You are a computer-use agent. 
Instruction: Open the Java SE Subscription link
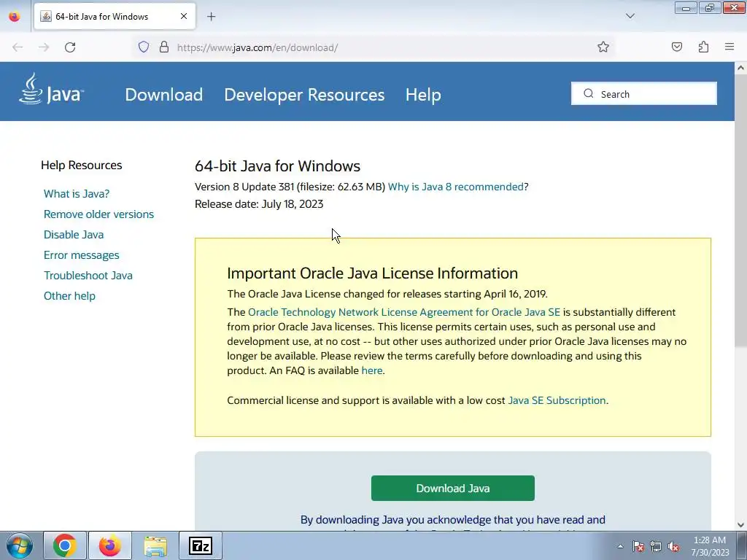click(557, 400)
